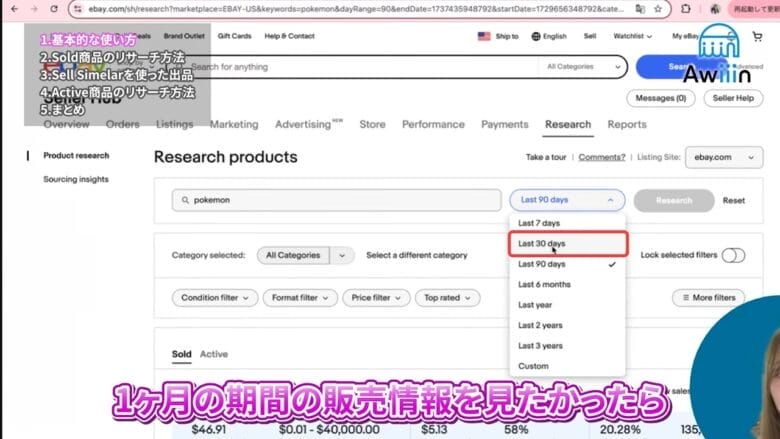This screenshot has width=780, height=439.
Task: Click Select a different category link
Action: click(x=417, y=255)
